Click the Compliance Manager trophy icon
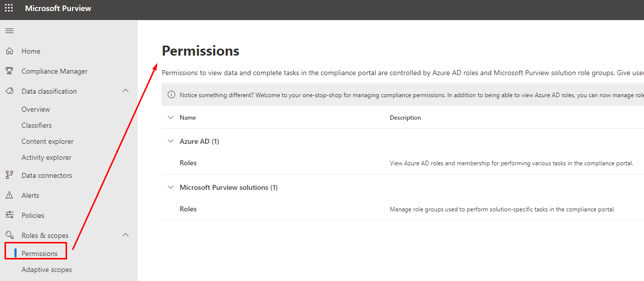 click(x=9, y=71)
